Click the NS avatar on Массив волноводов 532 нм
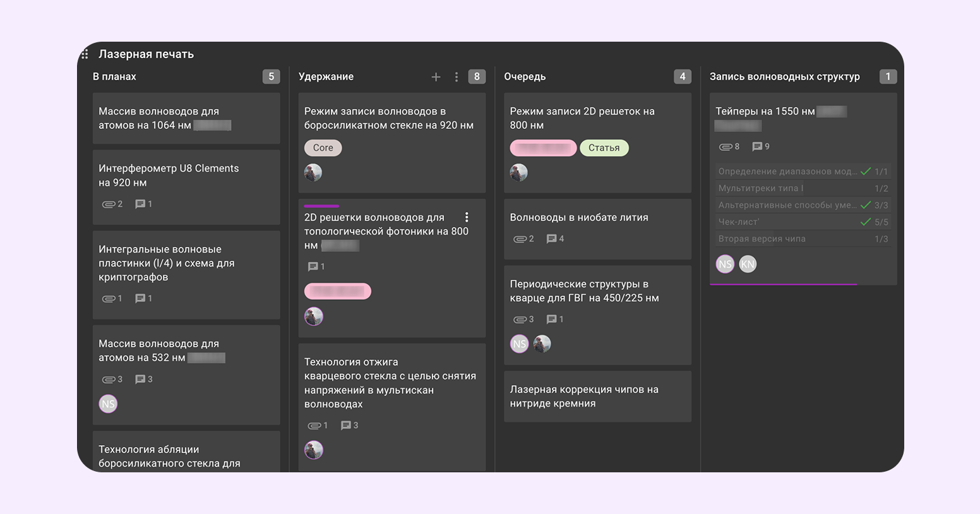 109,404
